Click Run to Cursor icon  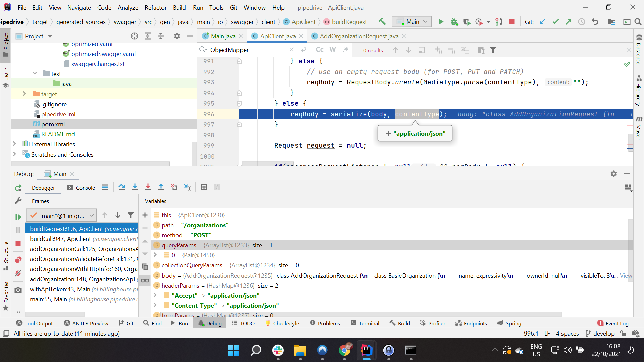187,187
